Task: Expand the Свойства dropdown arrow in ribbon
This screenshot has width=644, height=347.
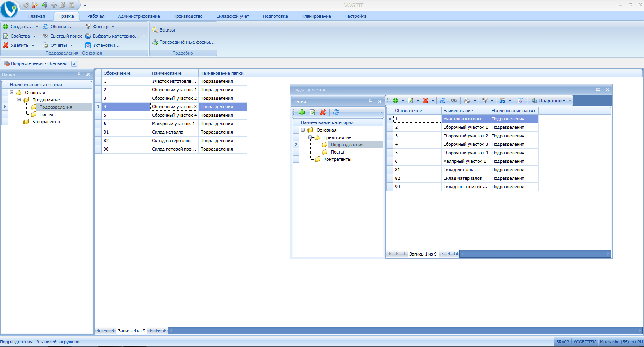Action: [35, 36]
